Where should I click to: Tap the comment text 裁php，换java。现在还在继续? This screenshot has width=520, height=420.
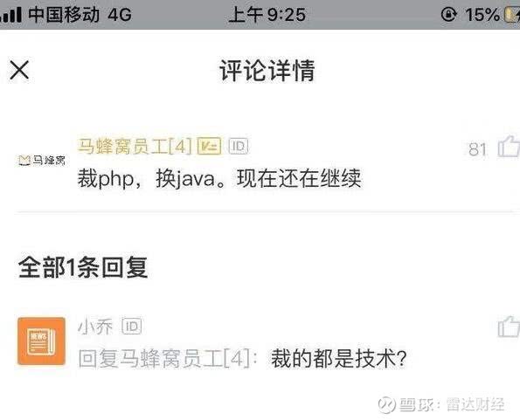point(219,179)
